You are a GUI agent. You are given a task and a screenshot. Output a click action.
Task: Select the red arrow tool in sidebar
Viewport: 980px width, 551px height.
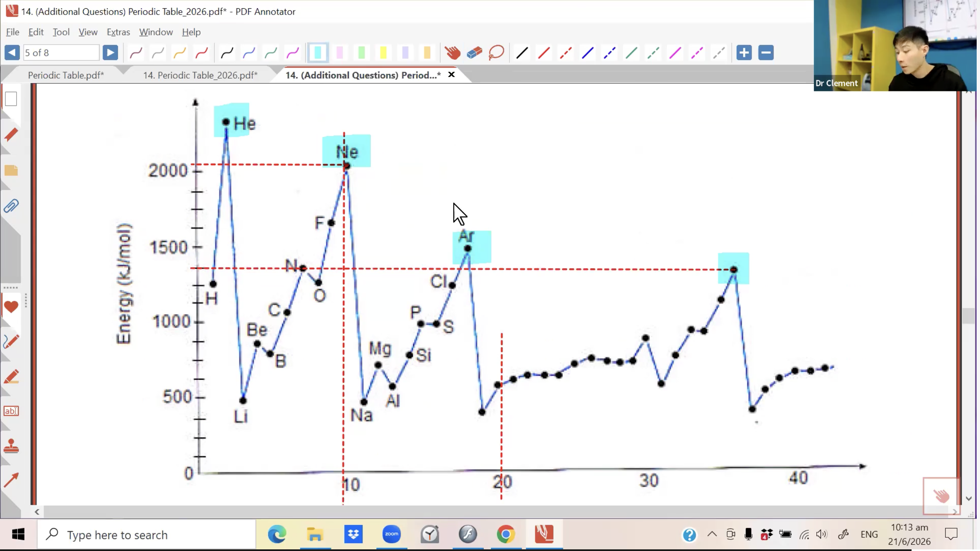[x=11, y=480]
